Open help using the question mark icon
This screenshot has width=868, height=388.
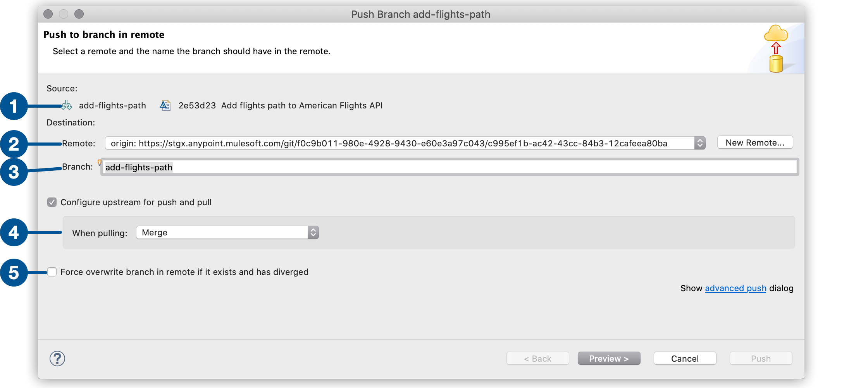[58, 359]
